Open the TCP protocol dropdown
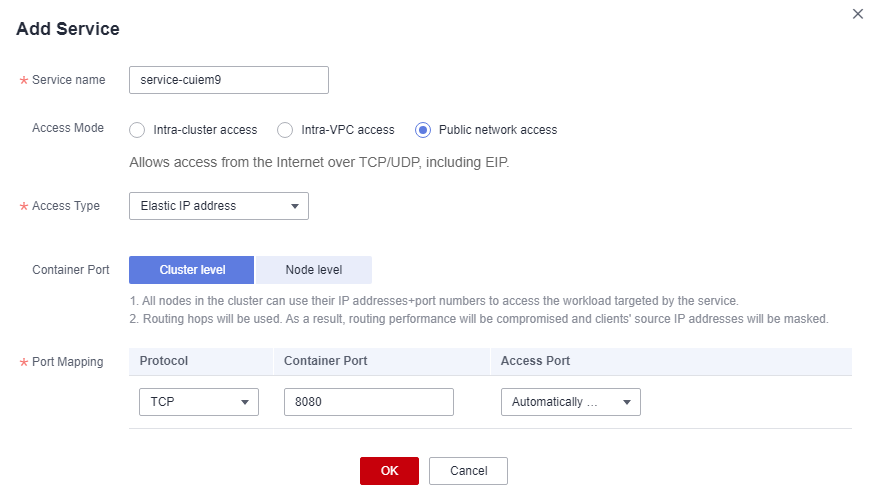 tap(199, 402)
